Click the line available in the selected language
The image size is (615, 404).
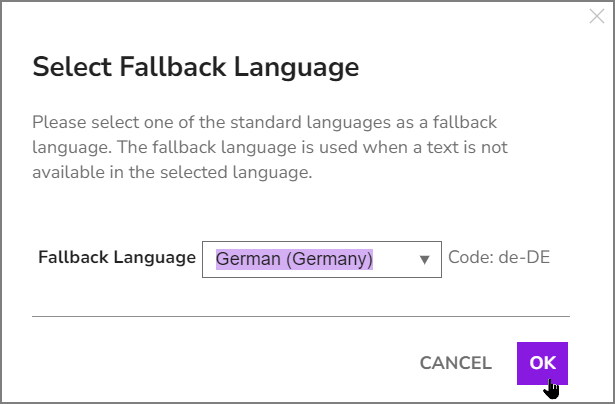(x=172, y=173)
